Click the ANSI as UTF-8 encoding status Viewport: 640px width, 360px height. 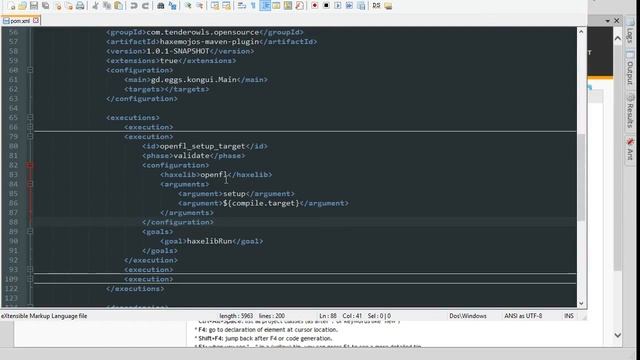[523, 316]
